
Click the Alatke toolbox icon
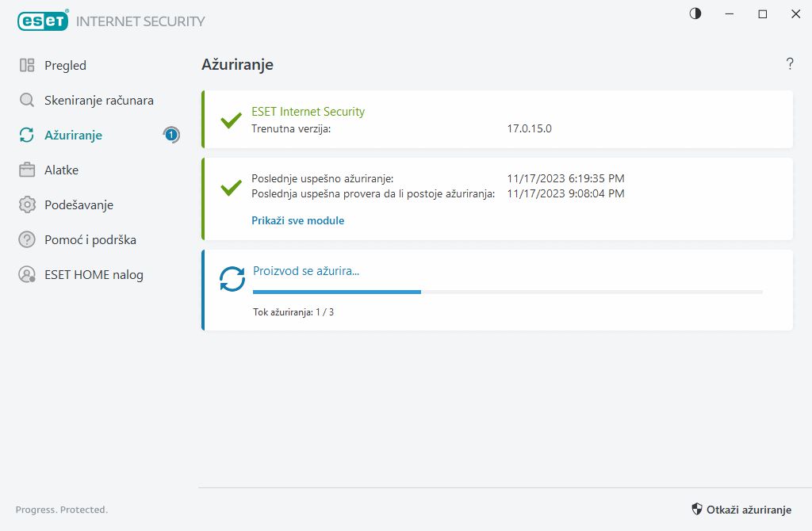tap(27, 170)
